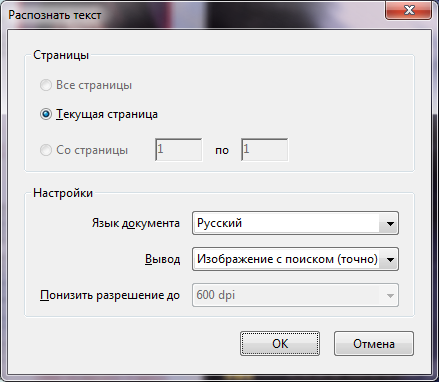Click the ending page field after 'по'

265,150
